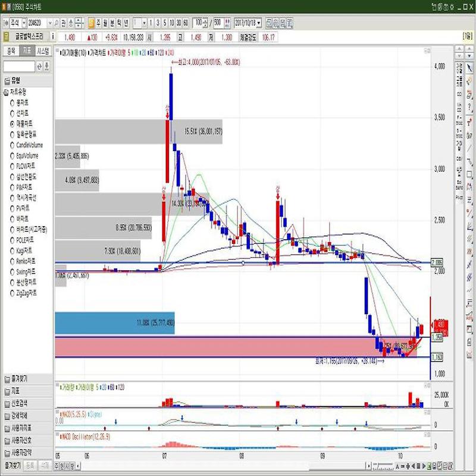The height and width of the screenshot is (476, 476).
Task: Click the 년 yearly period button
Action: coord(126,23)
